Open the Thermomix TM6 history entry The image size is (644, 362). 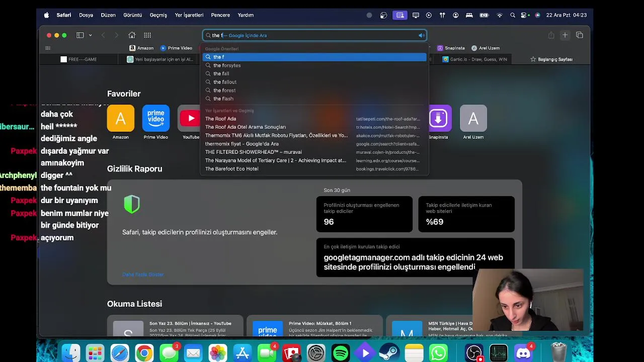pos(314,135)
